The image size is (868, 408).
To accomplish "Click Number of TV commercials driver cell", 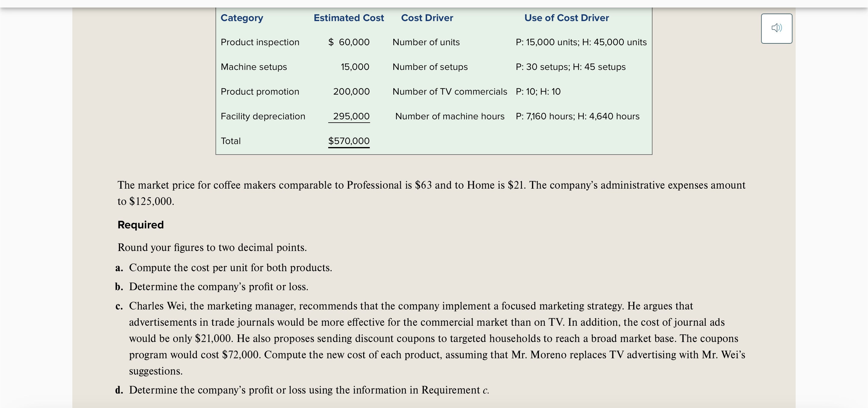I will 449,91.
